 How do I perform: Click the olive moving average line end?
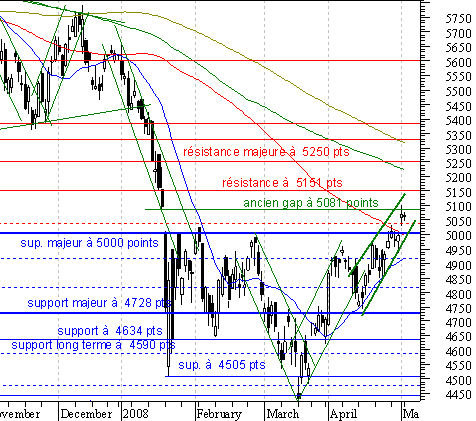(x=404, y=142)
